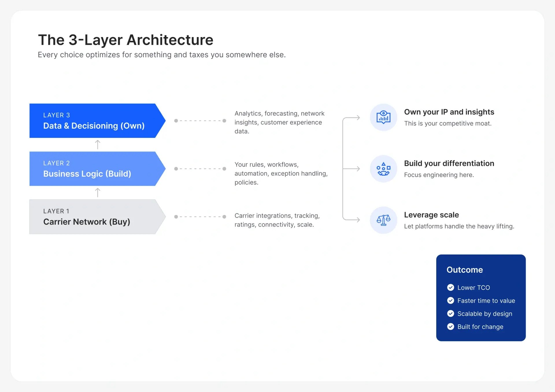Click the Lower TCO text
Viewport: 555px width, 392px height.
tap(473, 288)
